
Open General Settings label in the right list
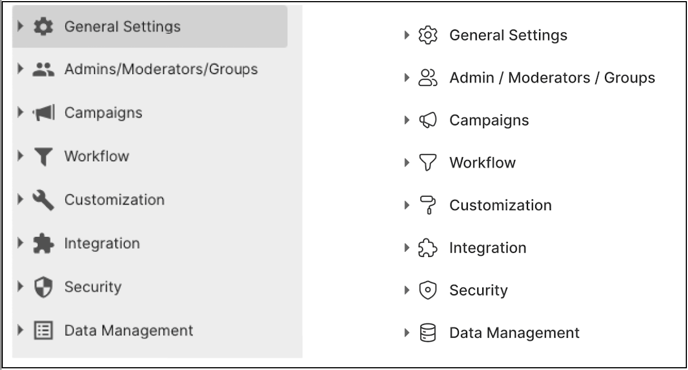point(508,35)
